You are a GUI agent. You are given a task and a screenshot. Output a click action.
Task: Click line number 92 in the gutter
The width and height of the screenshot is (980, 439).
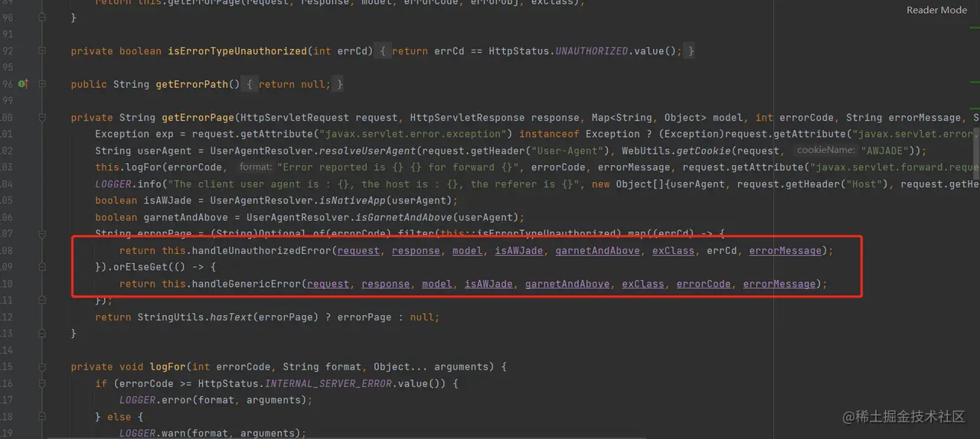click(x=8, y=51)
